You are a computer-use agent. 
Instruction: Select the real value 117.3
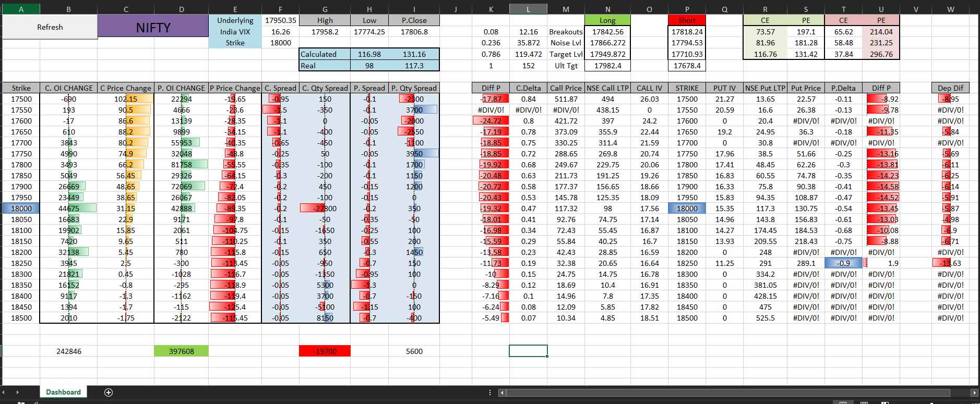click(x=414, y=66)
